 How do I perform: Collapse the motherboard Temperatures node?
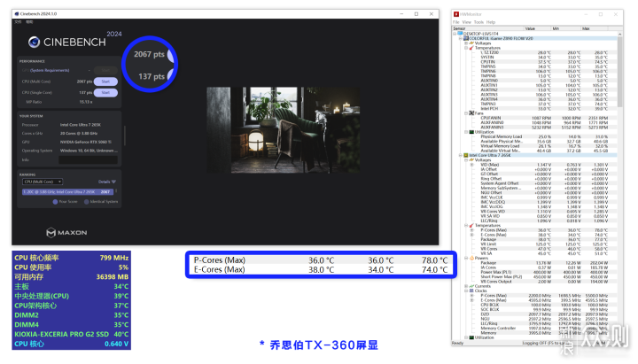coord(466,48)
